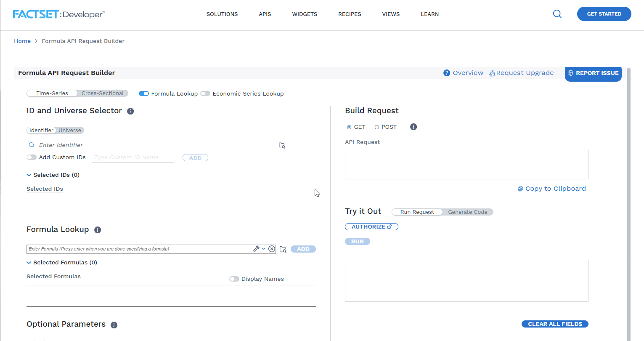
Task: Open formula lookup browser folder icon
Action: point(283,249)
